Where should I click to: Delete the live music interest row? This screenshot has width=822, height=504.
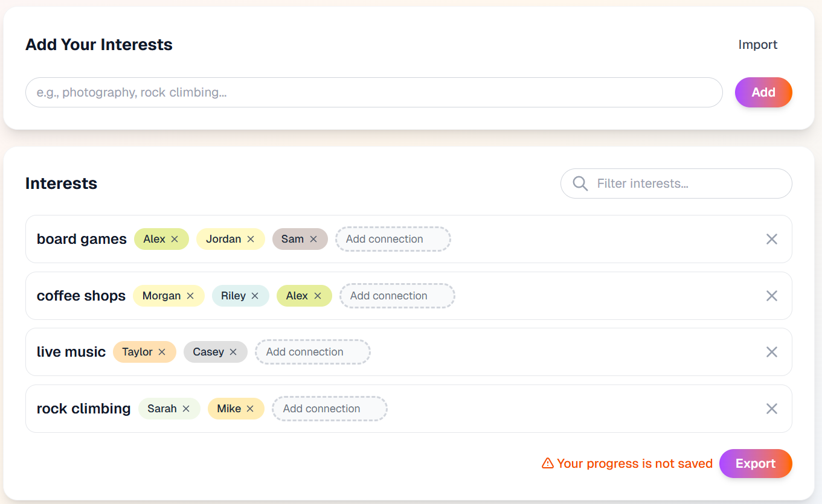[x=771, y=351]
